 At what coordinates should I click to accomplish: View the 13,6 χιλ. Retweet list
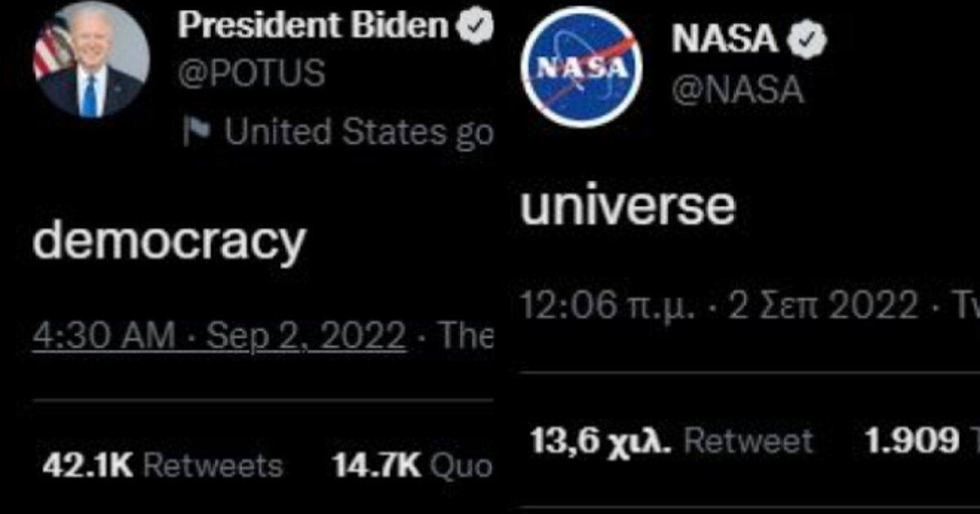[x=671, y=441]
